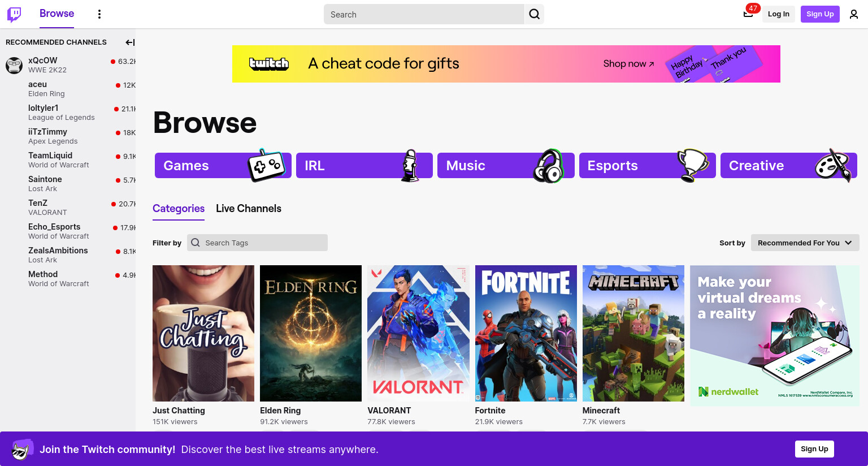Click Shop now in the gift banner

(628, 64)
